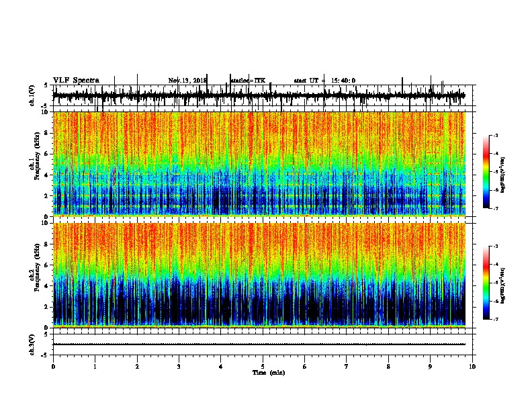532x411 pixels.
Task: Click the flat ch.3 voltage trace
Action: coord(259,345)
